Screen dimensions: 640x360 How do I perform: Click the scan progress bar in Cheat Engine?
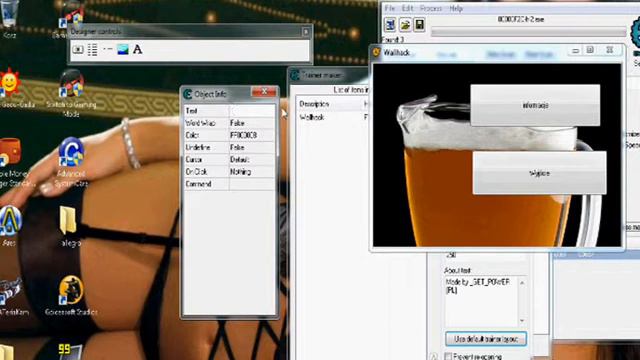529,32
